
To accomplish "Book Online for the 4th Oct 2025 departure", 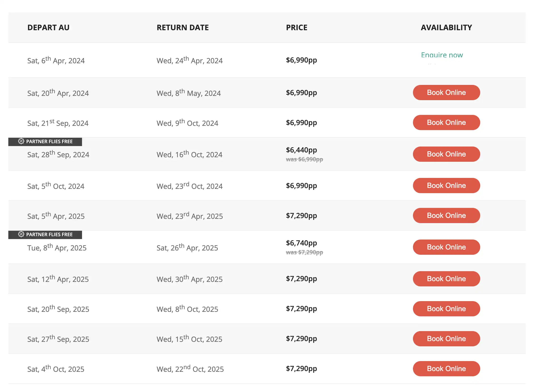I will click(x=446, y=368).
